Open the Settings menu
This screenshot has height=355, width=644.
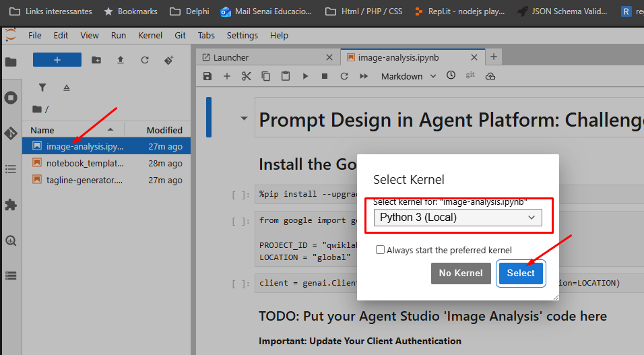point(243,35)
